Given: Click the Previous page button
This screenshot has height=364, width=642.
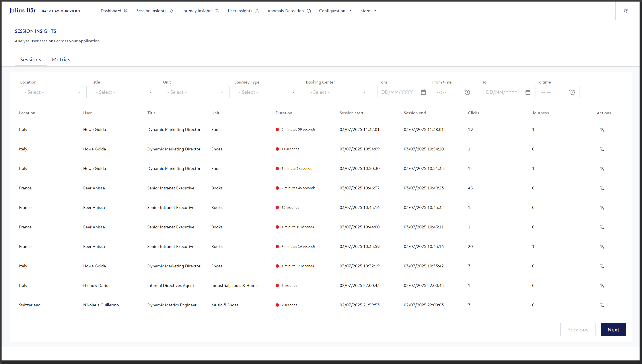Looking at the screenshot, I should point(578,329).
